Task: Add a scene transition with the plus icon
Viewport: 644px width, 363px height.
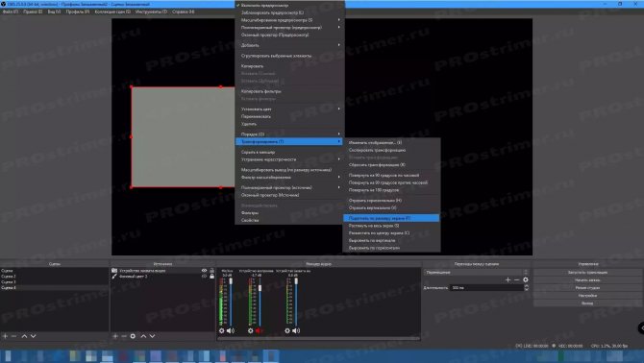Action: click(x=508, y=279)
